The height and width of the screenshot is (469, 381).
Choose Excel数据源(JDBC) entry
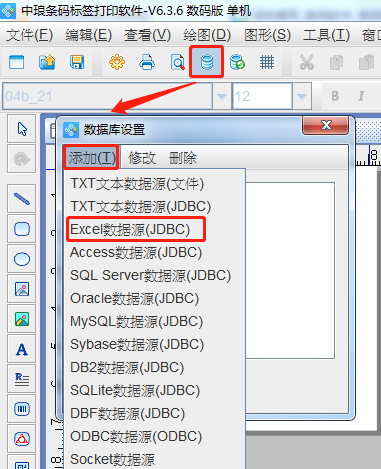tap(154, 229)
